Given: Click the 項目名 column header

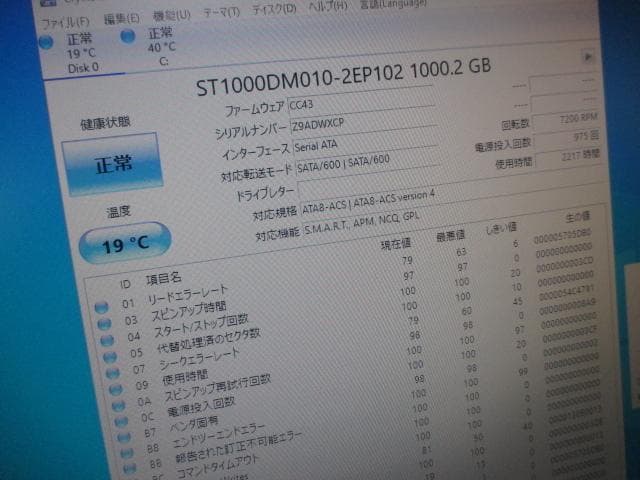Looking at the screenshot, I should coord(163,279).
